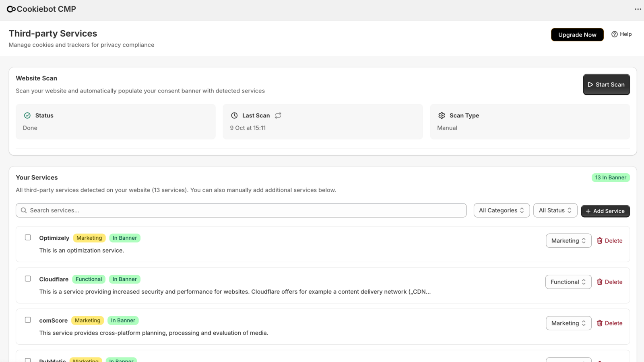Viewport: 644px width, 362px height.
Task: Click the Cookiebot CMP logo
Action: [41, 8]
